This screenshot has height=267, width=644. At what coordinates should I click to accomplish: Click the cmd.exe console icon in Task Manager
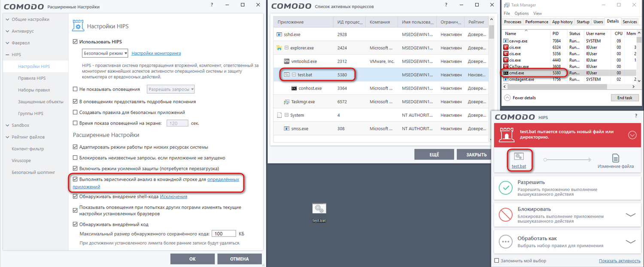click(x=506, y=73)
